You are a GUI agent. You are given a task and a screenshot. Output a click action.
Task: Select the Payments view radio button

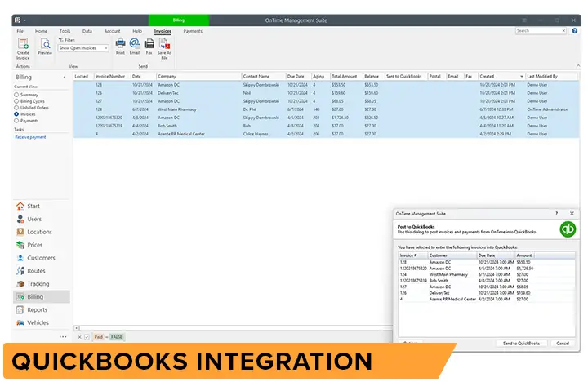[x=16, y=120]
